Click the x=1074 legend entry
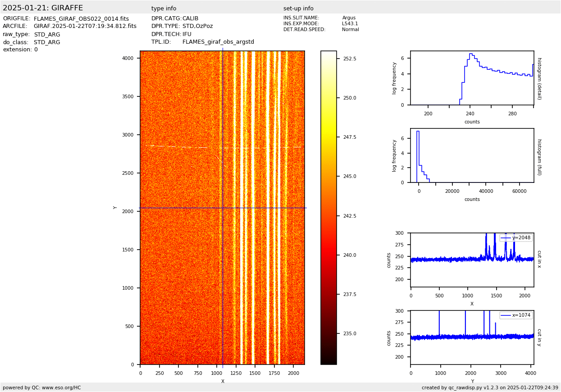Image resolution: width=561 pixels, height=392 pixels. [516, 315]
